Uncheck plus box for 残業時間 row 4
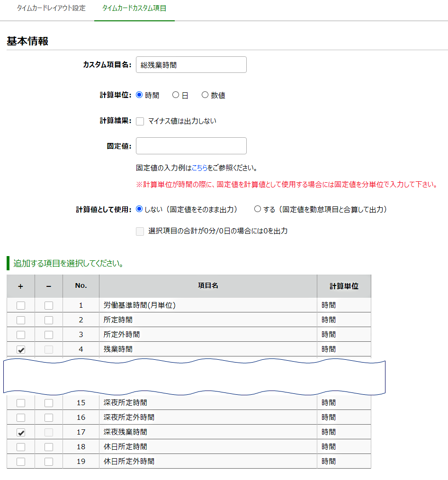 [x=21, y=350]
